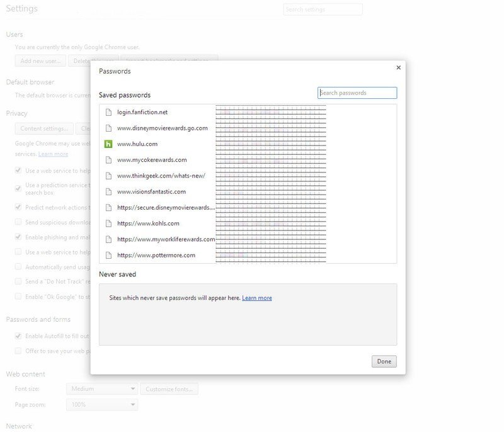
Task: Select the www.hulu.com entry text
Action: coord(137,144)
